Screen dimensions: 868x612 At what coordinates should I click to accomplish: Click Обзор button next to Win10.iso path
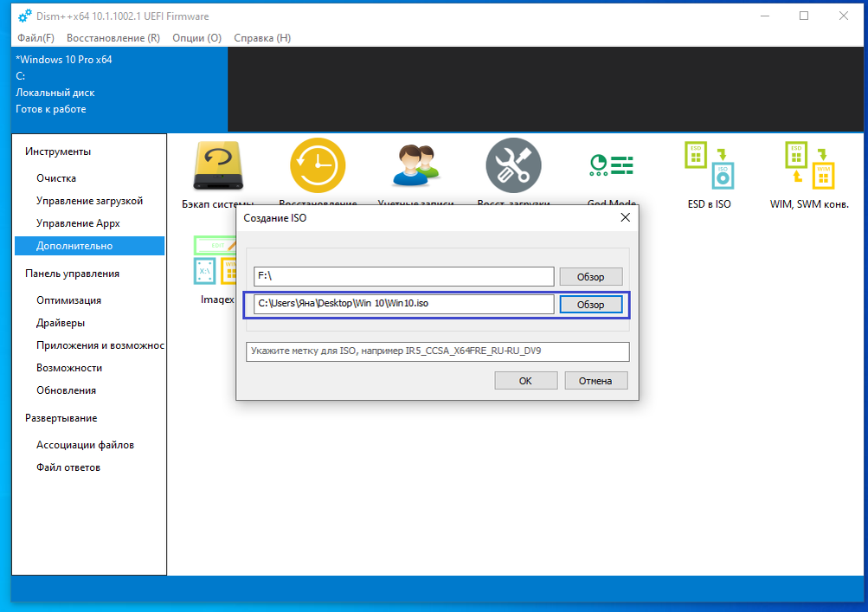pyautogui.click(x=591, y=304)
